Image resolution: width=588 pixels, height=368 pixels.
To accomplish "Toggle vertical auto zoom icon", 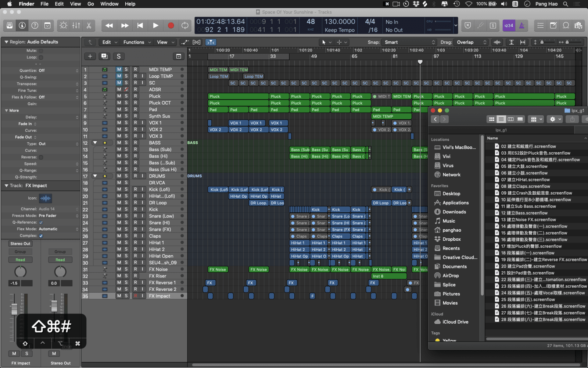I will (x=511, y=42).
